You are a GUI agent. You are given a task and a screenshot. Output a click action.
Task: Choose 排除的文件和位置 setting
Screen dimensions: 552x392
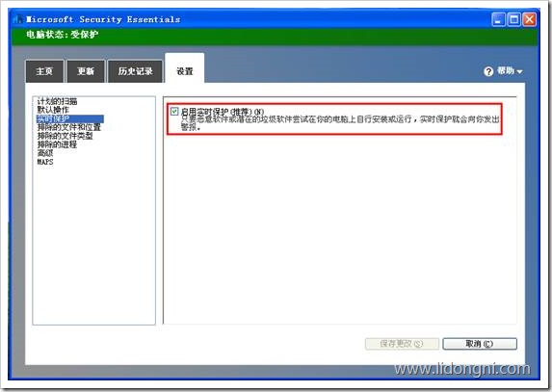click(69, 127)
